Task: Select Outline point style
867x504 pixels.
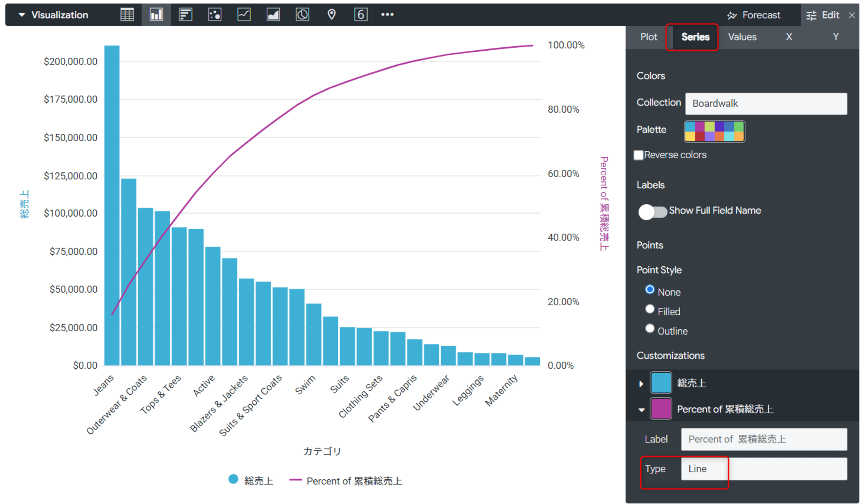Action: click(649, 328)
